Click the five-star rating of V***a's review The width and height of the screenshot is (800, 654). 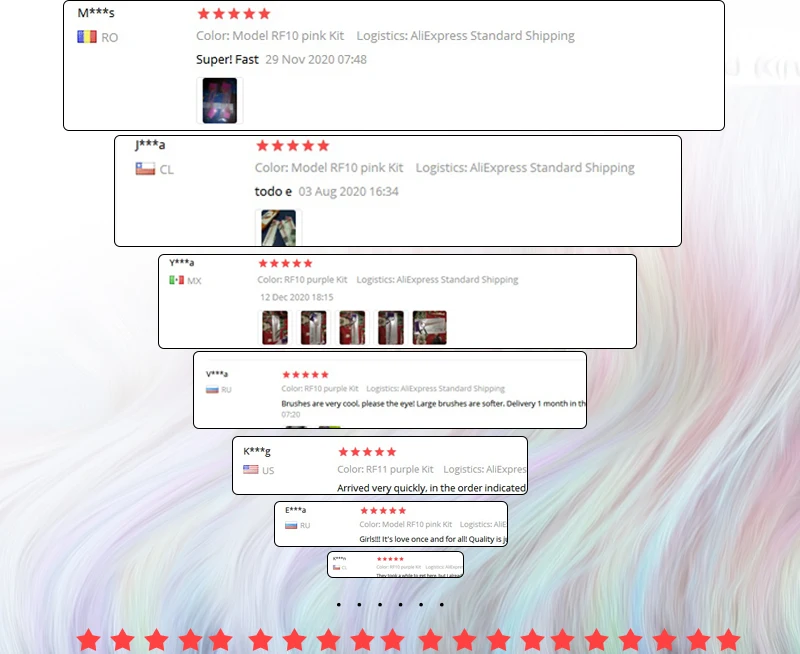point(305,374)
